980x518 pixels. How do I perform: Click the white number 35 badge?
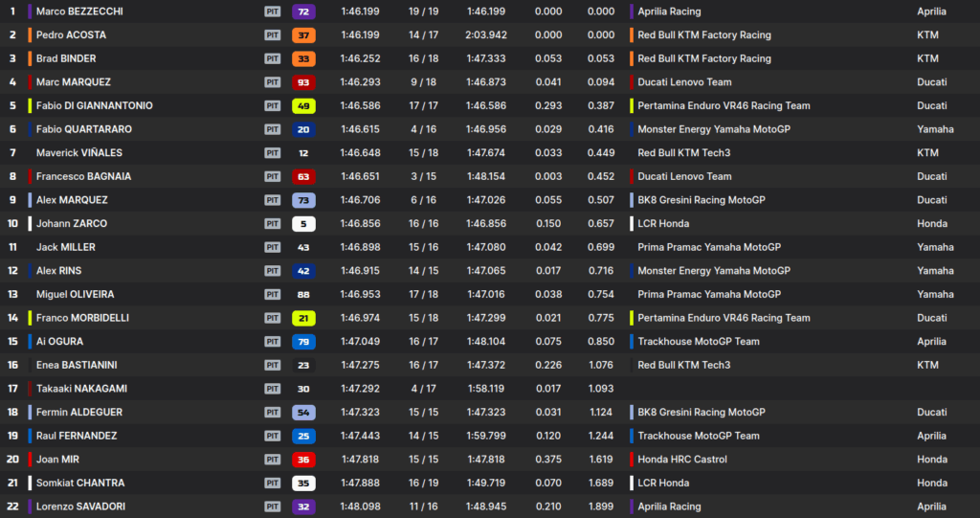303,483
